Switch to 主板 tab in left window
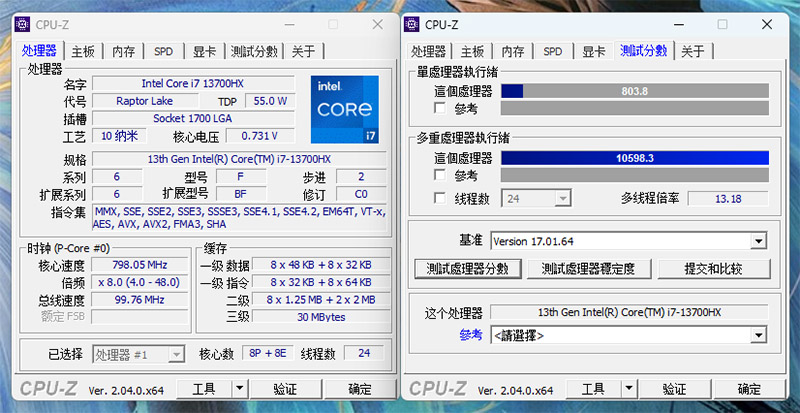800x413 pixels. (x=83, y=51)
